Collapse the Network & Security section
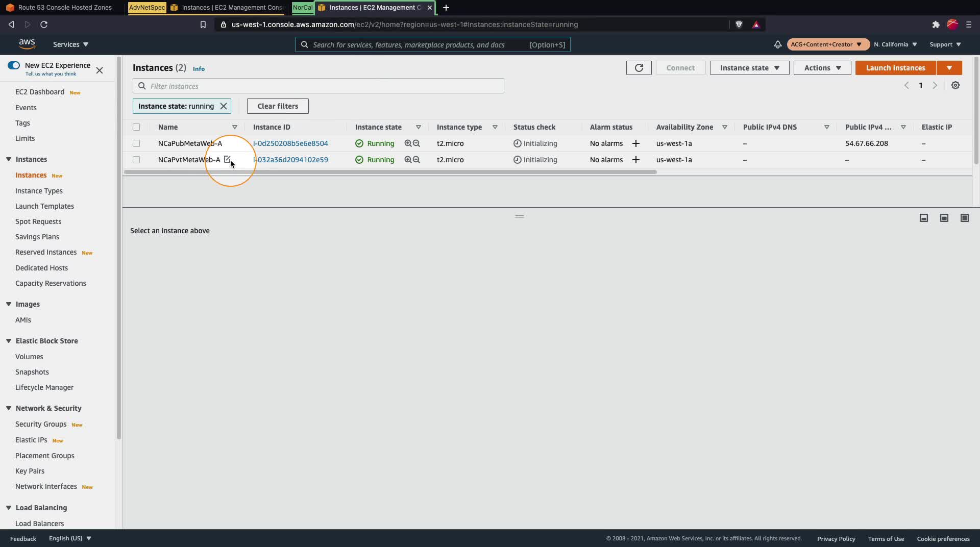 [x=9, y=408]
